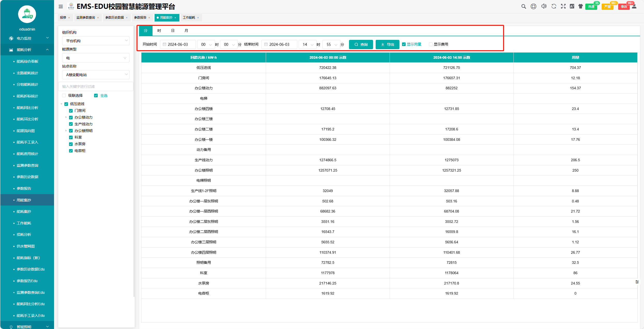Open the 能源类型 dropdown showing 电
Viewport: 644px width, 329px height.
(x=96, y=58)
